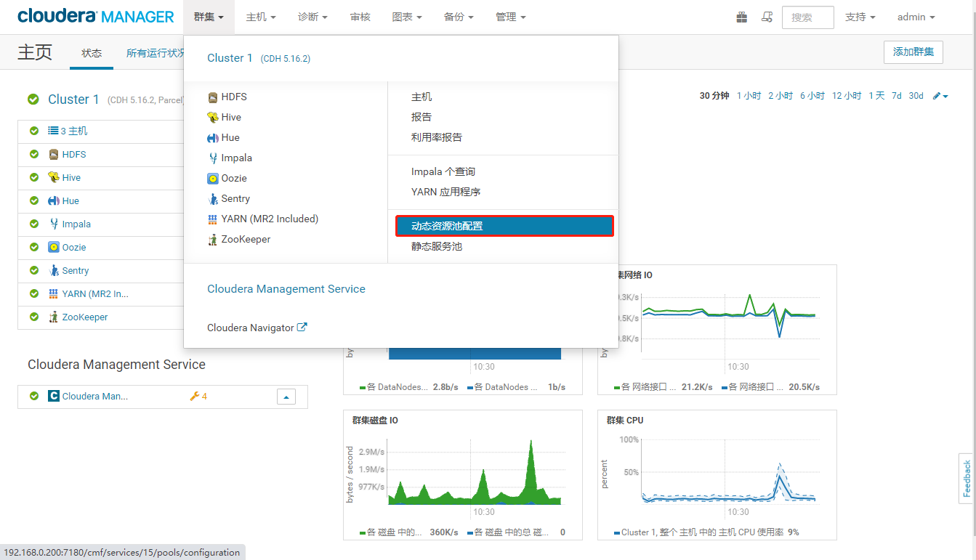976x560 pixels.
Task: Open the 主机 dropdown menu
Action: click(x=261, y=17)
